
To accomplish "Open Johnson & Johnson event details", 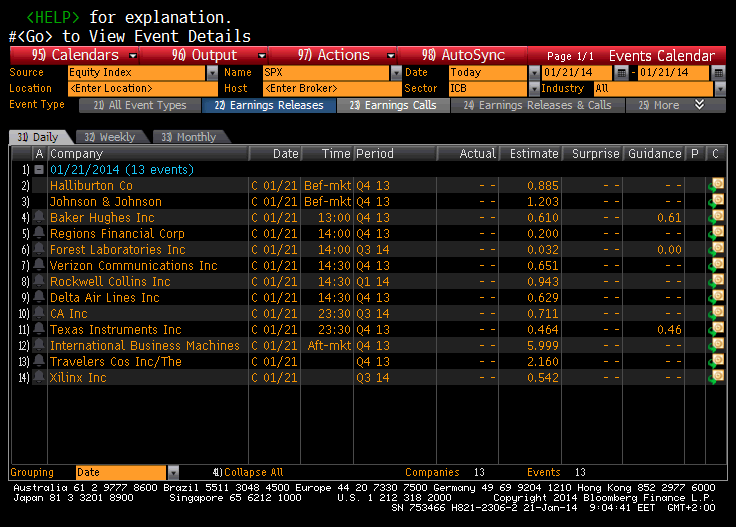I will 106,201.
